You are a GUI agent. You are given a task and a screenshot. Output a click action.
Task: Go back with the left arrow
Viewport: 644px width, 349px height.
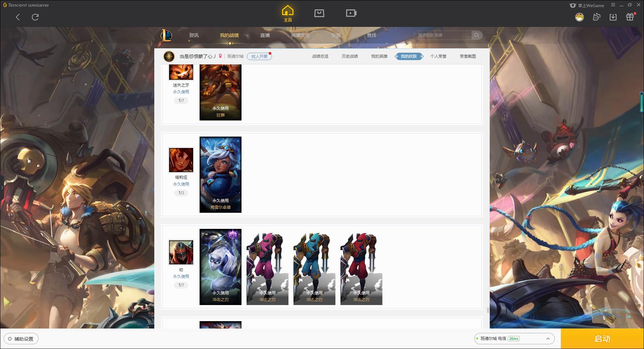pyautogui.click(x=18, y=17)
